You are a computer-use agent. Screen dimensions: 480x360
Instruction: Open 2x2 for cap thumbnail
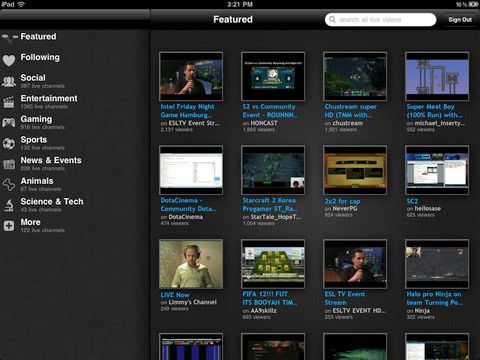(355, 170)
